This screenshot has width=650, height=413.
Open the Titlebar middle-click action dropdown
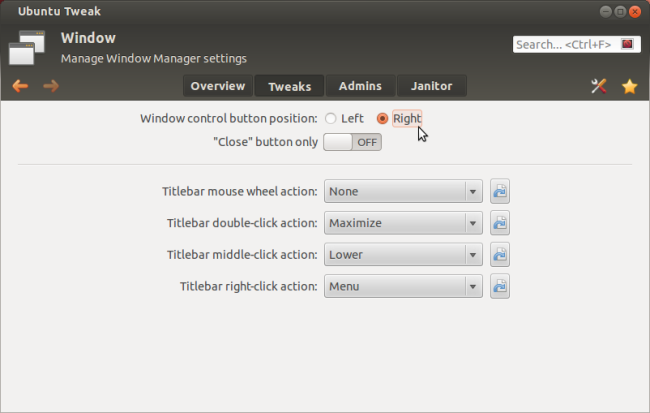[x=403, y=255]
